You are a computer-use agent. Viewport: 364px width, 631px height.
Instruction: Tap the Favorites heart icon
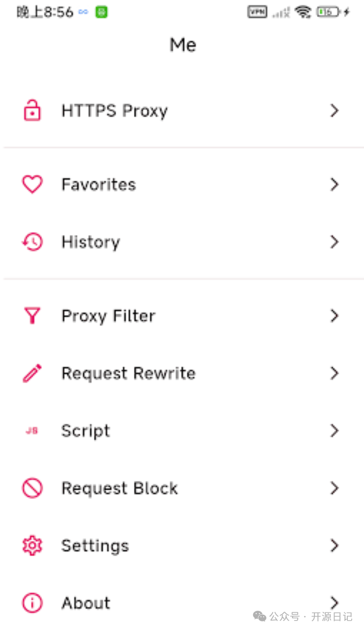(32, 184)
